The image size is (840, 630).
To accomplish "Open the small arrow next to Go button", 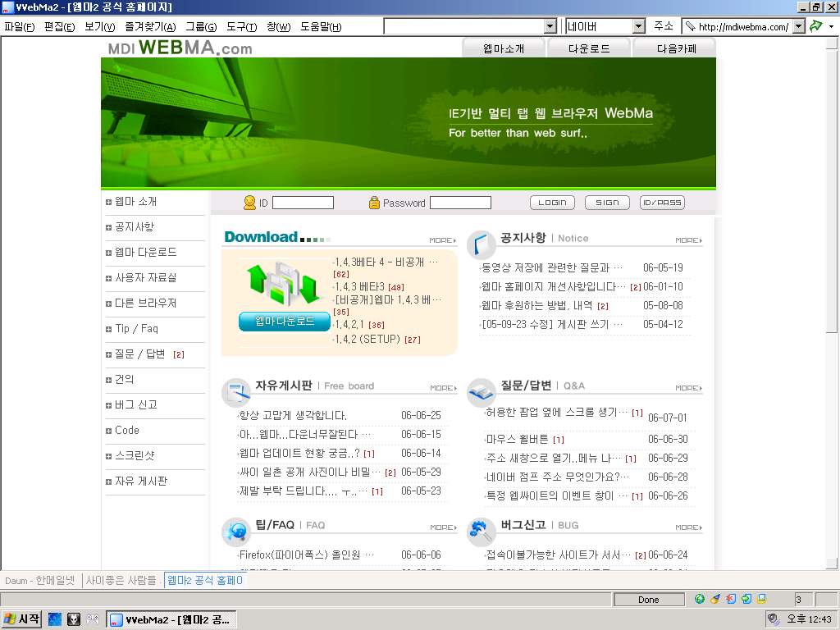I will coord(832,26).
